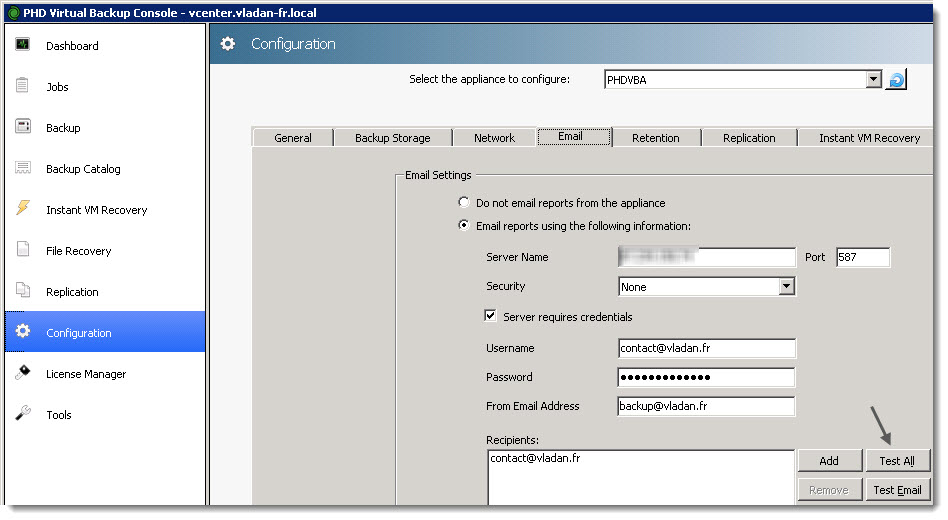Click the Password field
The width and height of the screenshot is (948, 520).
(706, 377)
